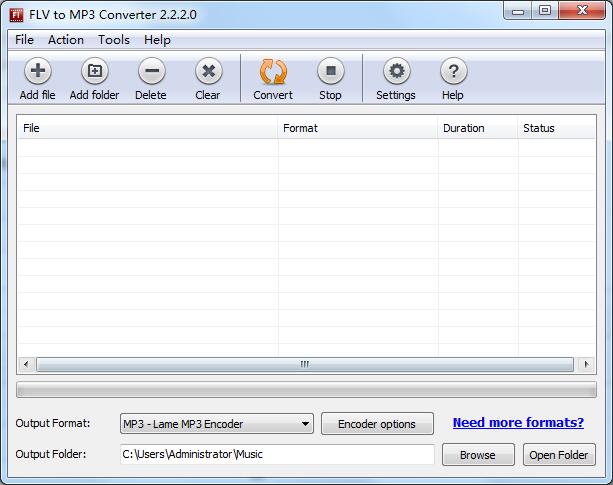613x485 pixels.
Task: Click the Open Folder button
Action: [x=559, y=455]
